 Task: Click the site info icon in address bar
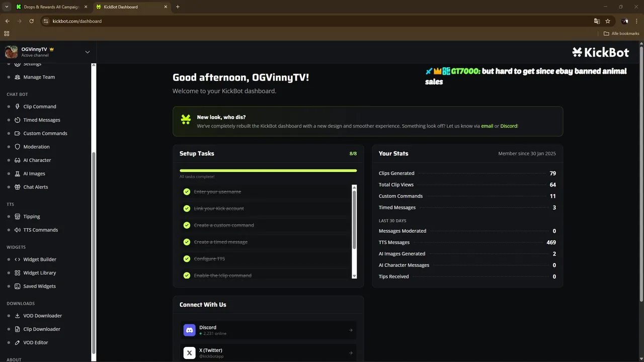[x=46, y=21]
